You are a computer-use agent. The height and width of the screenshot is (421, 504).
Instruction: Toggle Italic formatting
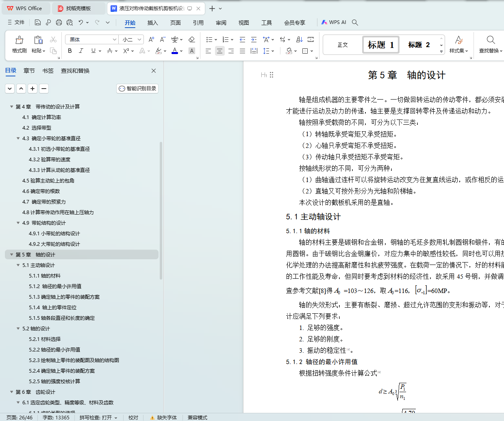click(81, 51)
